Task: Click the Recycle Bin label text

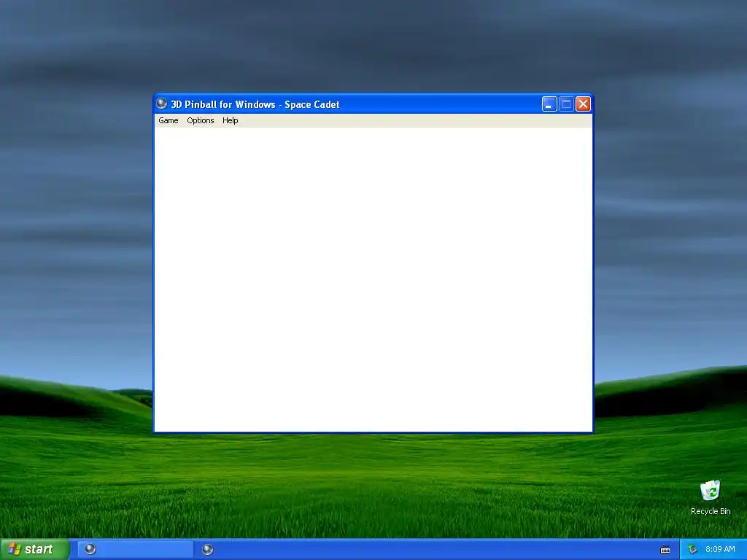Action: pyautogui.click(x=711, y=511)
